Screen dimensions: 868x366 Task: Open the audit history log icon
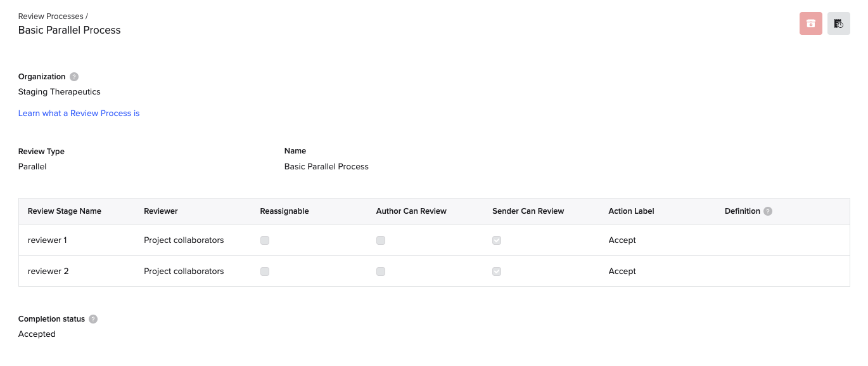[838, 23]
